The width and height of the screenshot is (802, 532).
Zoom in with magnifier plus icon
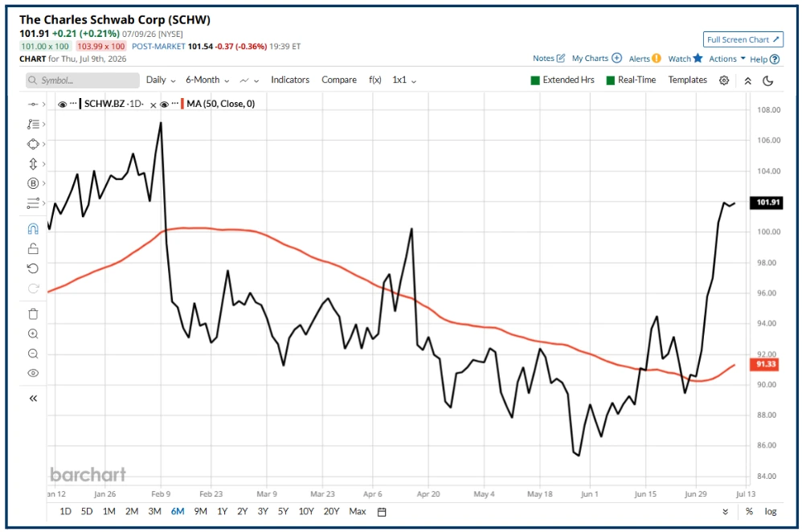coord(33,334)
